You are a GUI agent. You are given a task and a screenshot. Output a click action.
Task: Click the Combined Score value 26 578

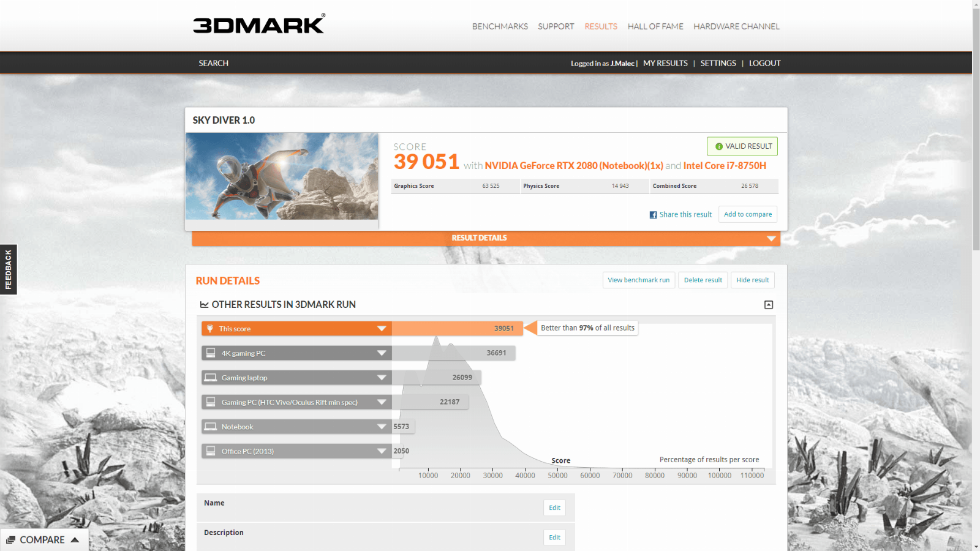coord(750,186)
